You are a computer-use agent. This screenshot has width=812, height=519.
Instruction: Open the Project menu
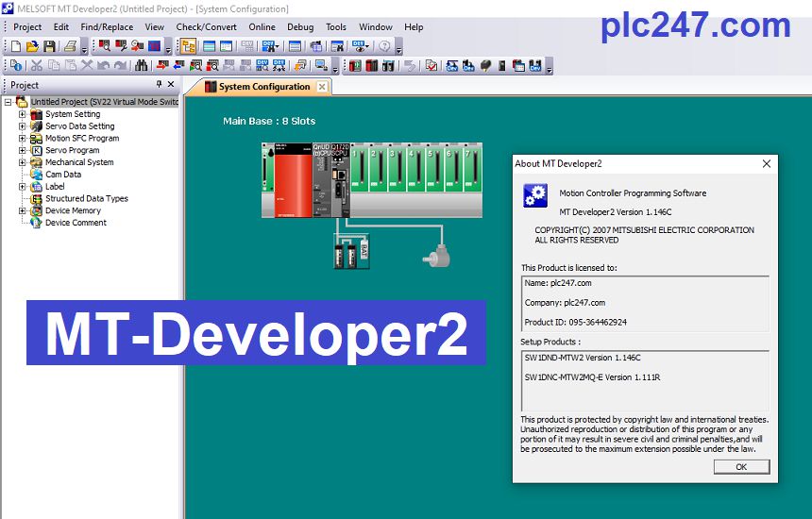27,27
